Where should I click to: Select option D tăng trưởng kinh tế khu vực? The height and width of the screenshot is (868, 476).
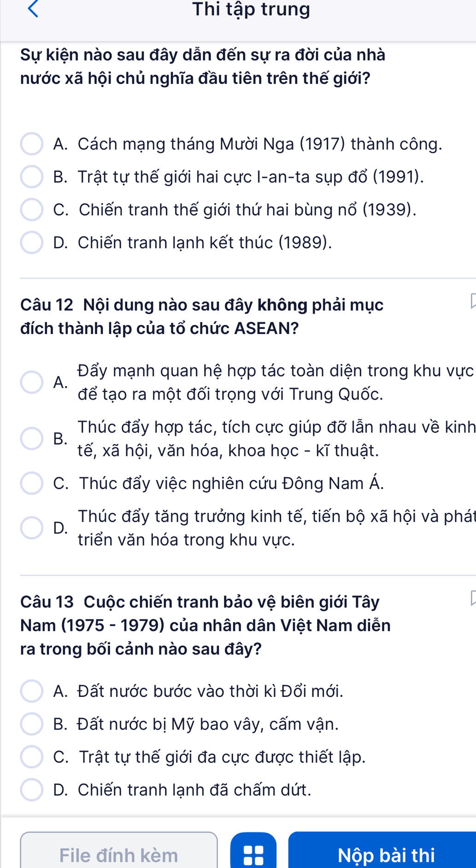[32, 528]
